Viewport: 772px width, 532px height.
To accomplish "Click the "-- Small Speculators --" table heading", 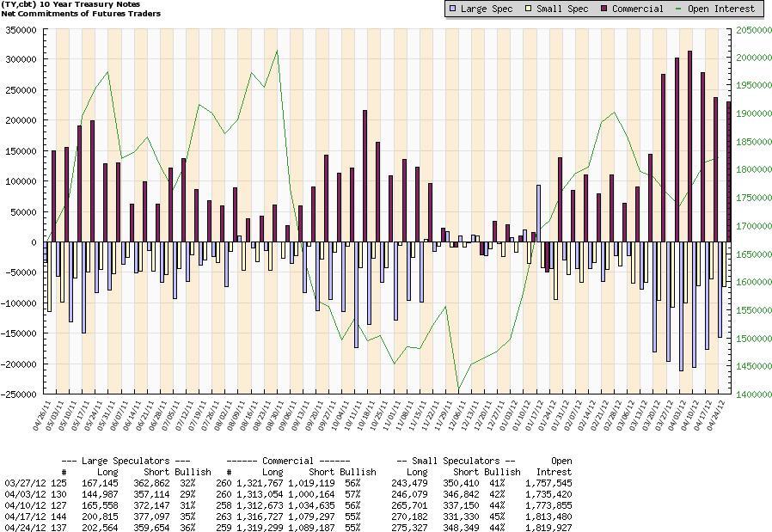I will tap(456, 462).
